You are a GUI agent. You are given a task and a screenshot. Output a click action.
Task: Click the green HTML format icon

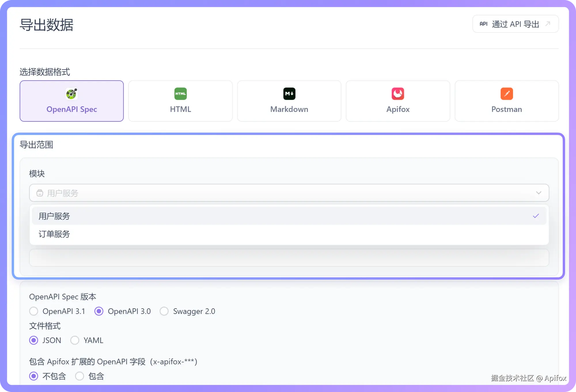click(x=180, y=94)
